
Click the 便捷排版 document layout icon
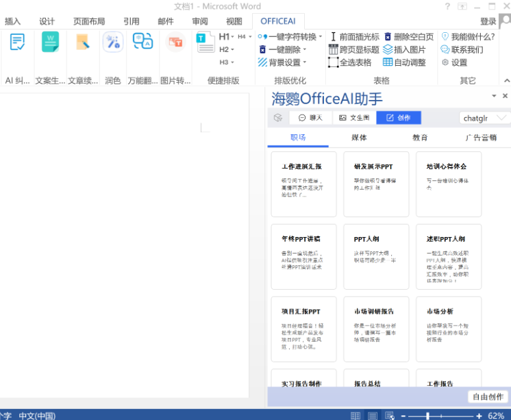click(x=205, y=42)
